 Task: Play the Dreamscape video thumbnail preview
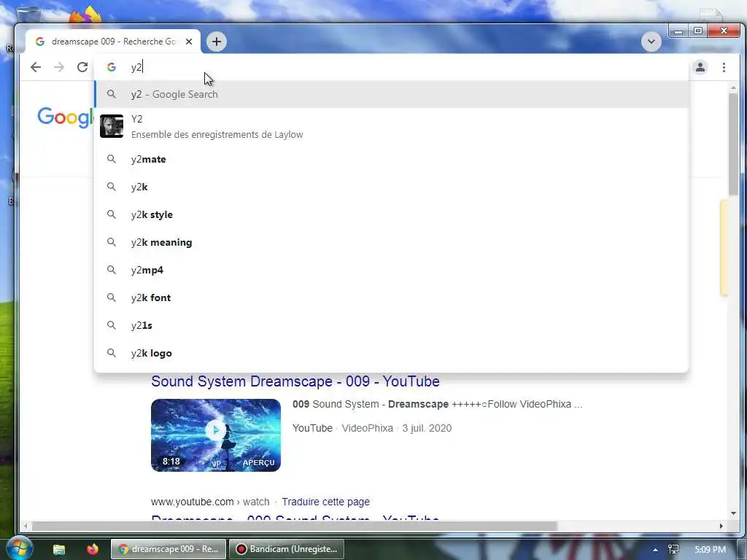click(x=216, y=435)
